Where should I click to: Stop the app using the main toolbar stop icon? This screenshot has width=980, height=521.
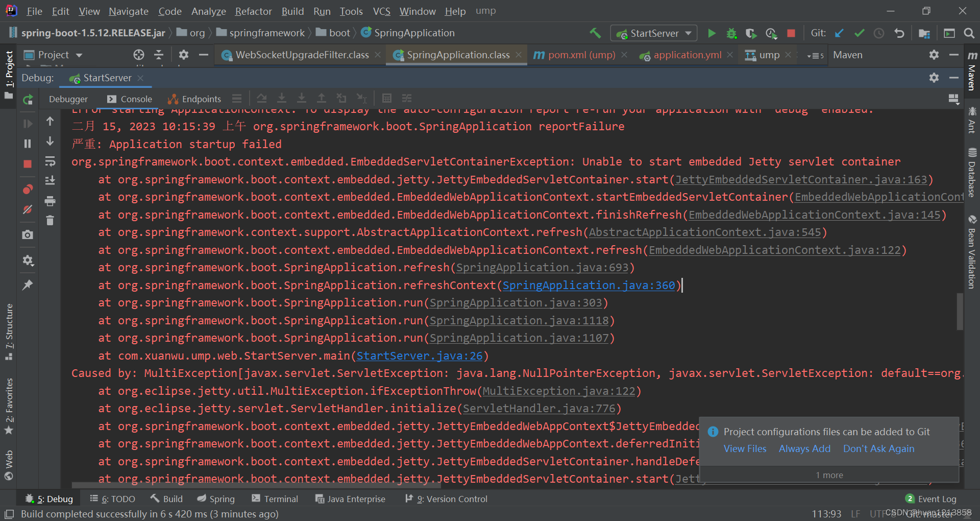[791, 33]
